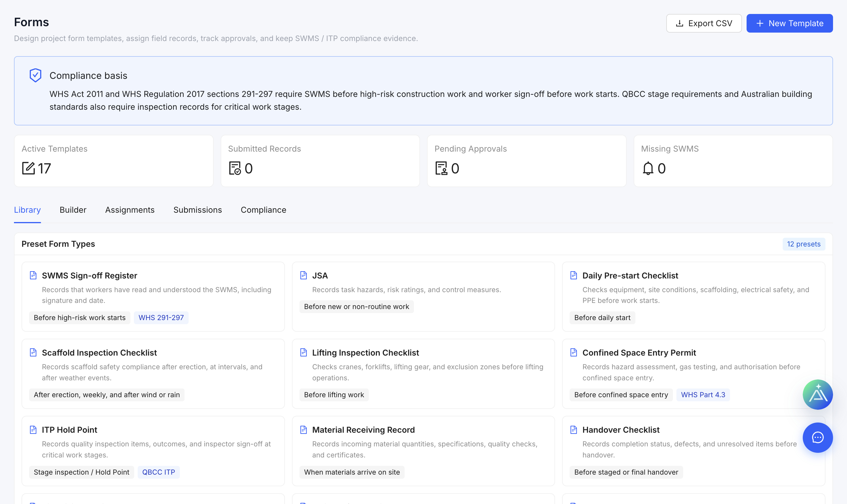
Task: Select the Library tab
Action: click(x=27, y=210)
